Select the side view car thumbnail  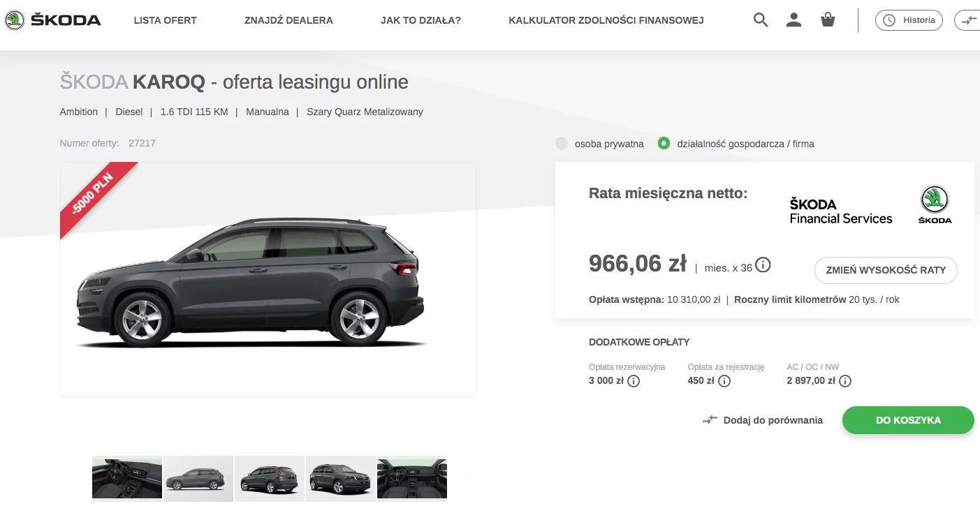click(x=198, y=479)
